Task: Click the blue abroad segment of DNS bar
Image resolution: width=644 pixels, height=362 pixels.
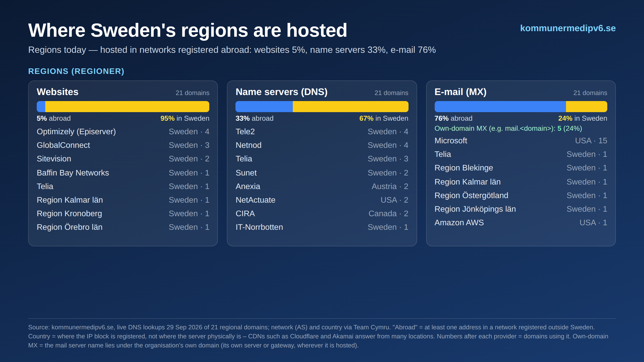Action: [x=264, y=107]
